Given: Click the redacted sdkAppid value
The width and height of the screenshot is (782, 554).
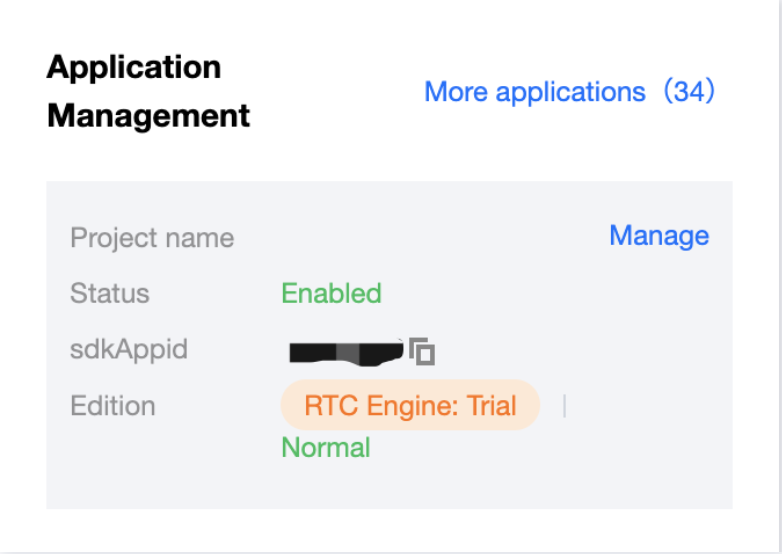Looking at the screenshot, I should [x=346, y=352].
